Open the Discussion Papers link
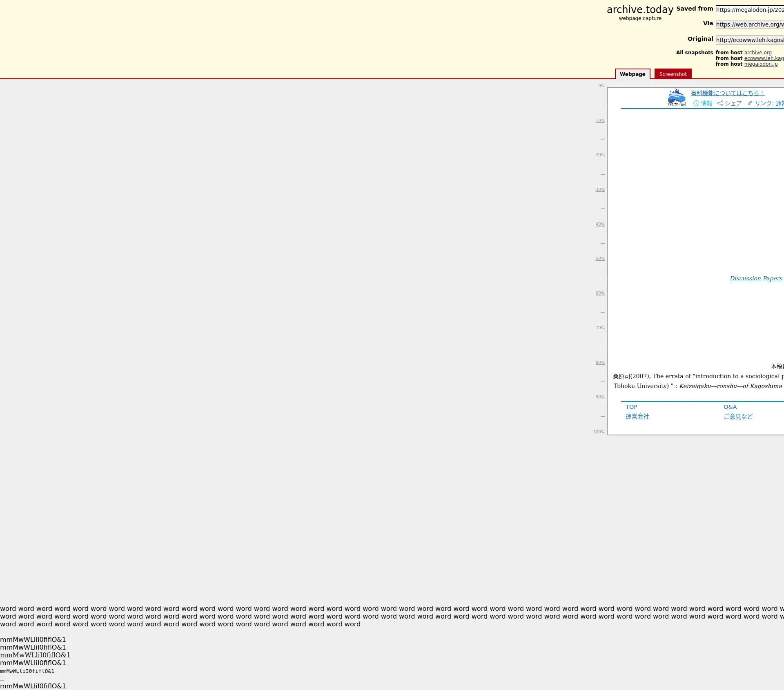Viewport: 784px width, 690px height. click(756, 278)
